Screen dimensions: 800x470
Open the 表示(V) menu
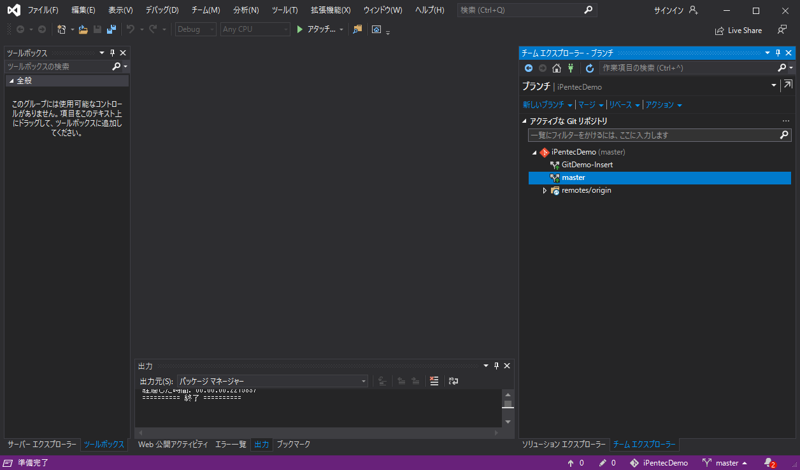(x=120, y=10)
